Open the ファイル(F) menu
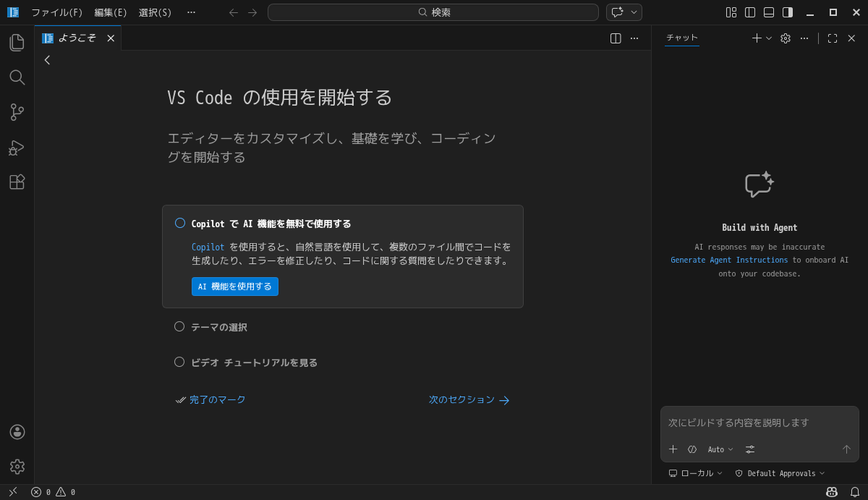 coord(57,12)
